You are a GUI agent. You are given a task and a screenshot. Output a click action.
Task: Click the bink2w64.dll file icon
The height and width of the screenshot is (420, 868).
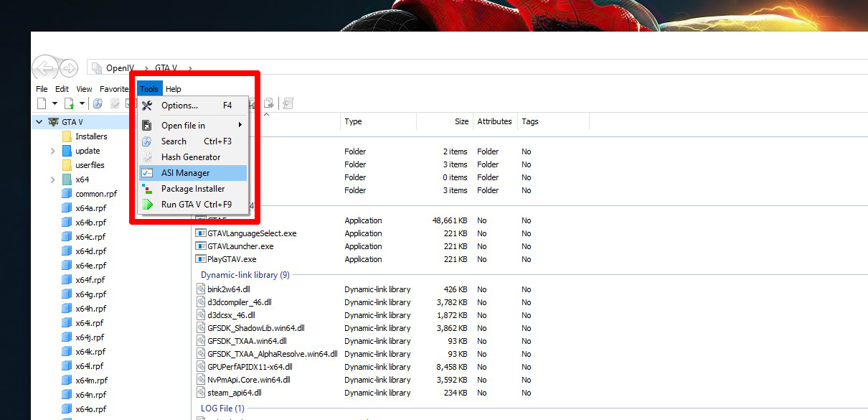(202, 289)
